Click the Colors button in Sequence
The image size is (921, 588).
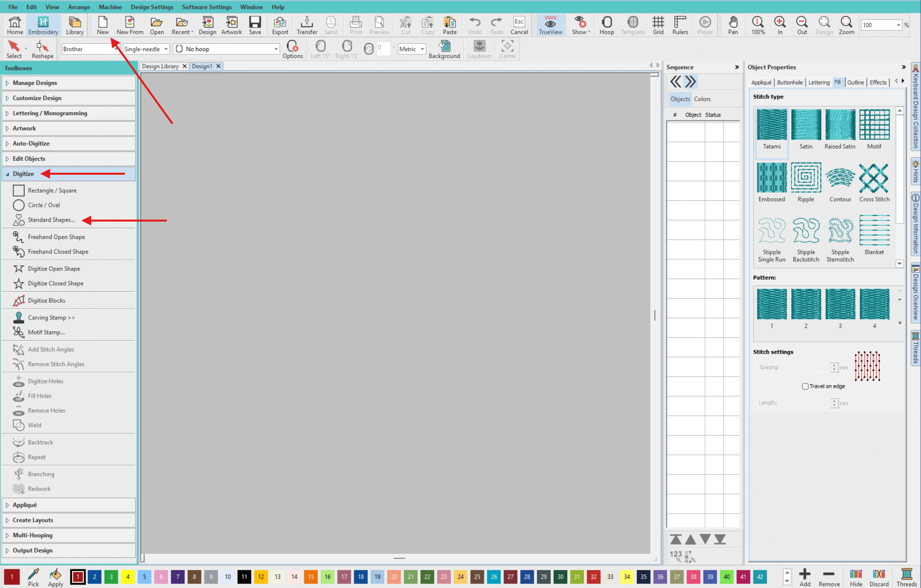(702, 99)
